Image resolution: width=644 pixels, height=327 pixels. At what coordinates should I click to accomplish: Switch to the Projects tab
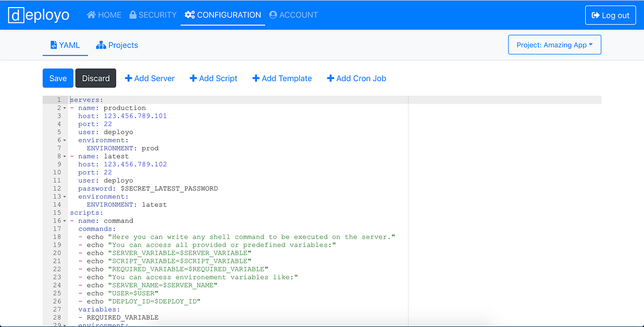117,45
